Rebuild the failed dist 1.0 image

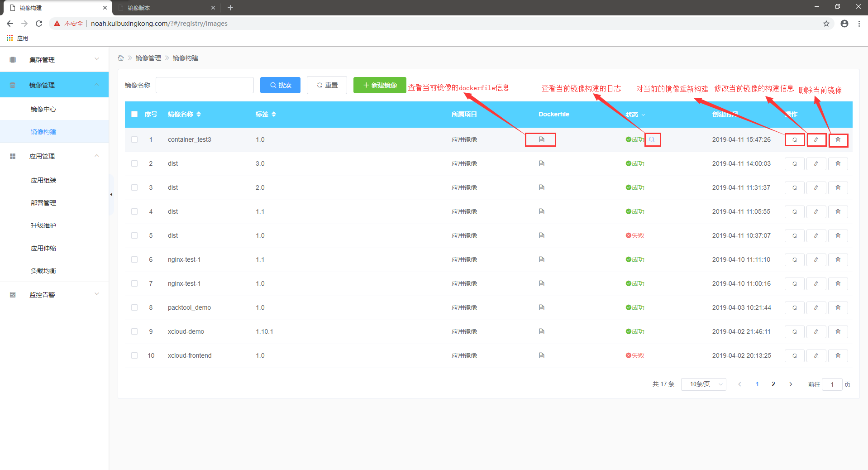tap(794, 236)
